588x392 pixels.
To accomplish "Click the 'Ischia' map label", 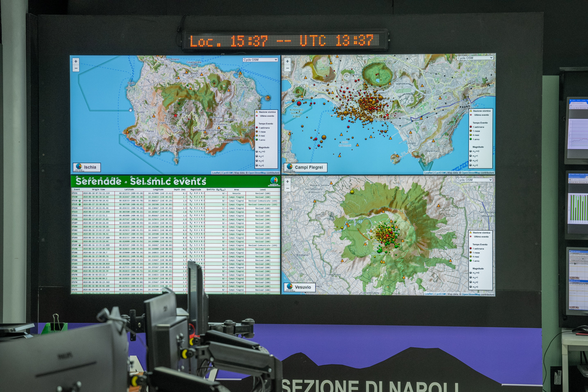I will click(x=90, y=167).
